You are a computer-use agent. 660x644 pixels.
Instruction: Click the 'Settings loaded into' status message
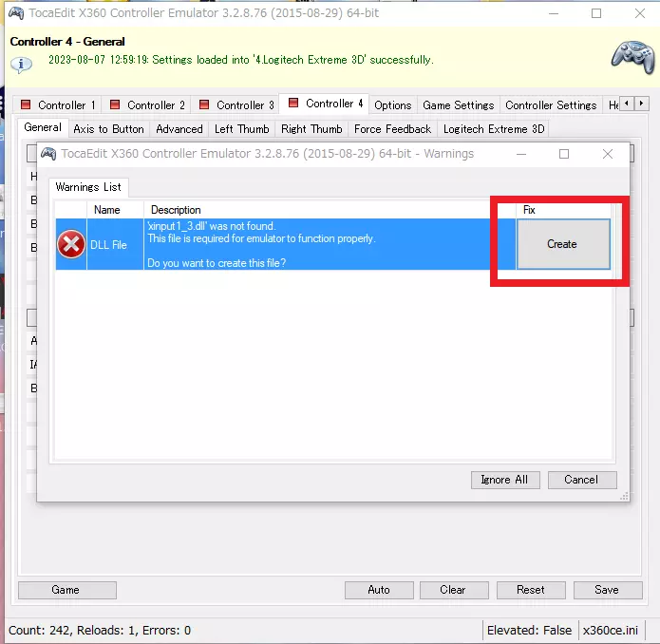coord(241,60)
